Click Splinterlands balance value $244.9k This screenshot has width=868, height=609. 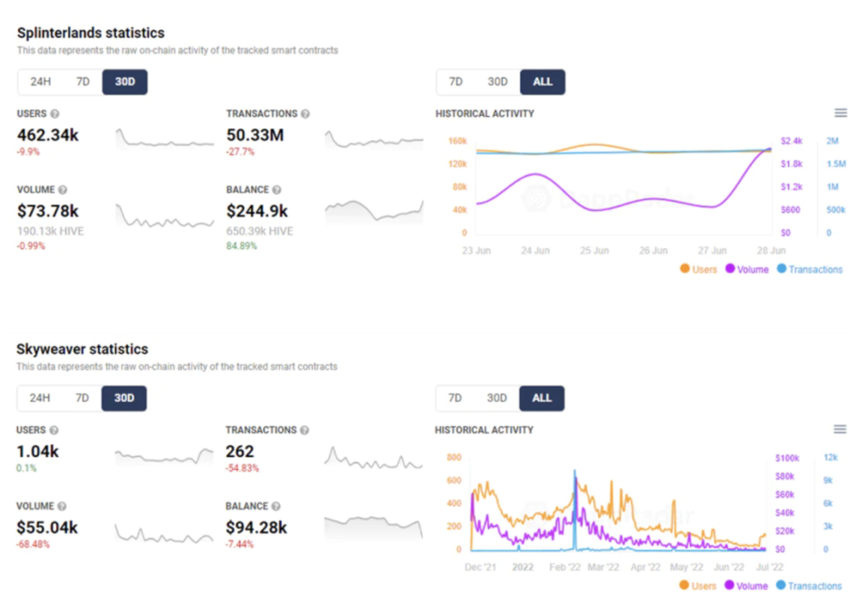[x=257, y=211]
